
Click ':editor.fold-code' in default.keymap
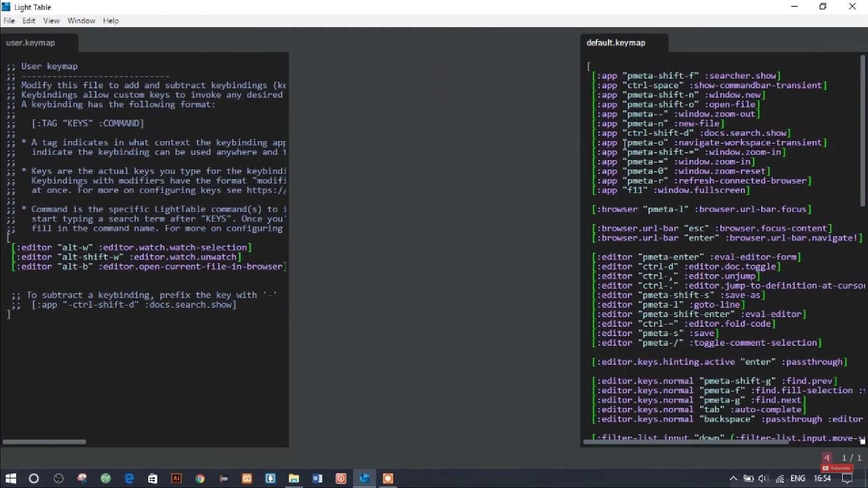pyautogui.click(x=727, y=324)
